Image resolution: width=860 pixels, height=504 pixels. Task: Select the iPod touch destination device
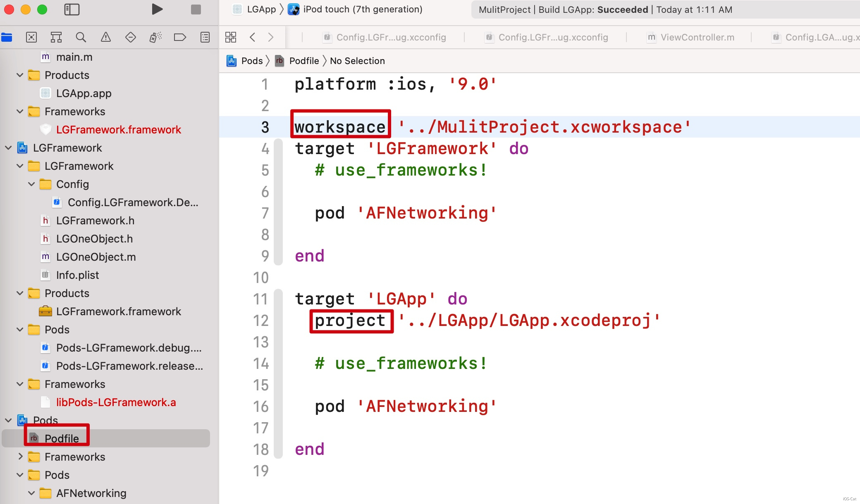(362, 9)
